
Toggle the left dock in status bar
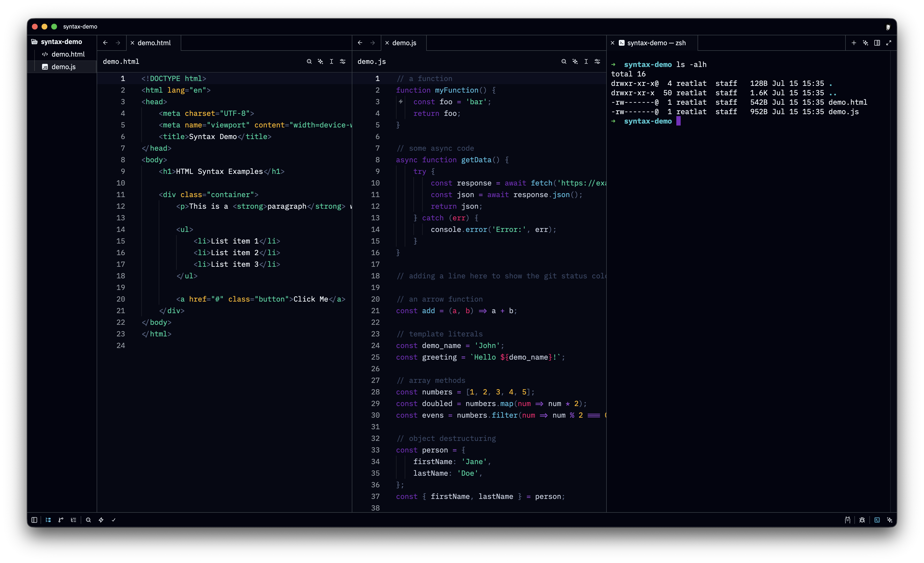[34, 520]
